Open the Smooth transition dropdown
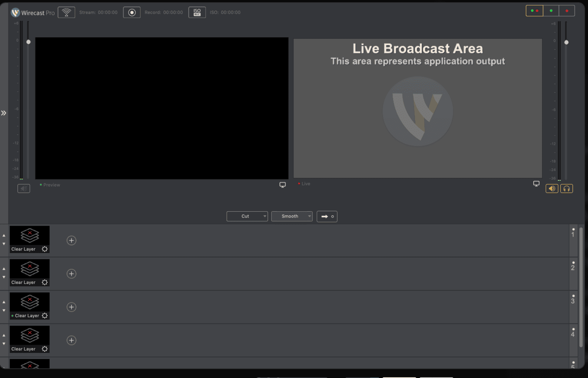 (x=292, y=216)
